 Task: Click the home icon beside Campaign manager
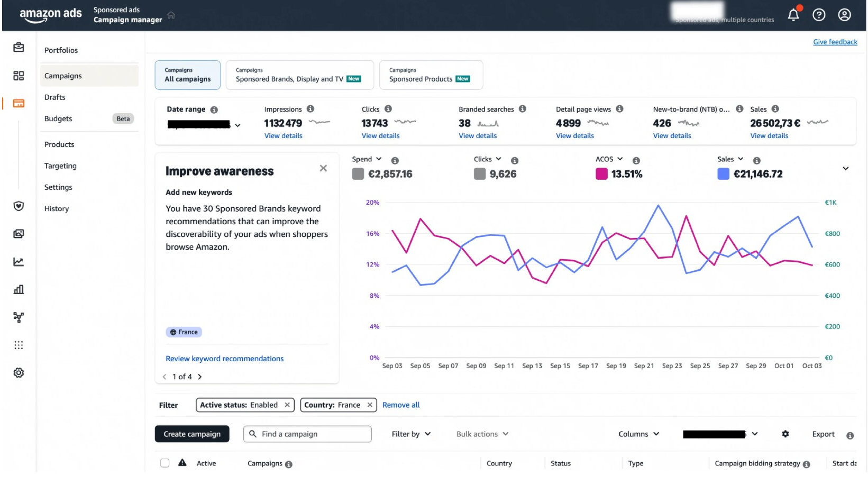point(171,15)
